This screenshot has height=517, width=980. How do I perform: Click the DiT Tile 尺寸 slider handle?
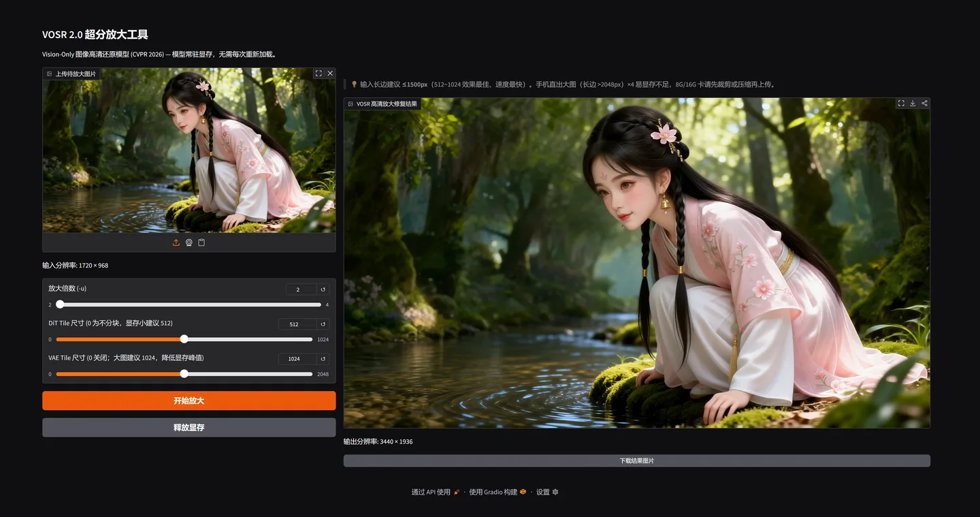click(184, 339)
